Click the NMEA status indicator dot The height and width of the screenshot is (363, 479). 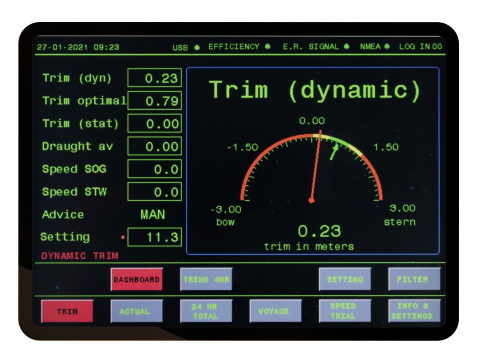coord(387,46)
